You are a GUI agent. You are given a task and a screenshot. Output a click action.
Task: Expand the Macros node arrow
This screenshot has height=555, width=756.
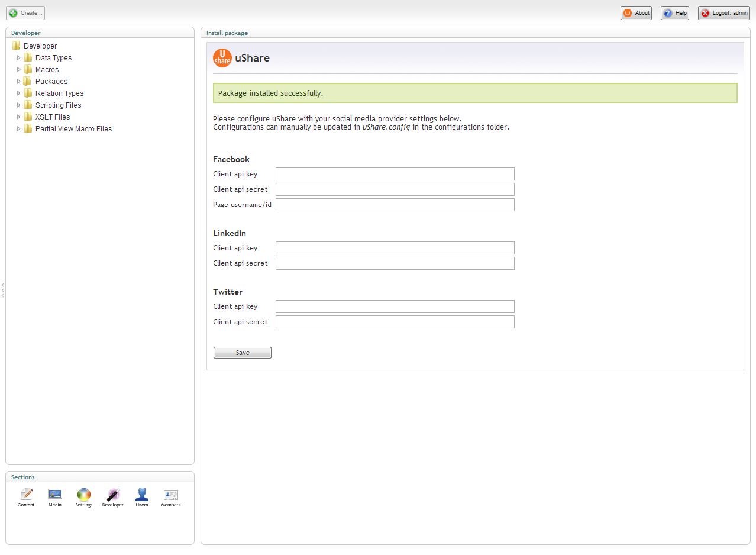pos(19,70)
